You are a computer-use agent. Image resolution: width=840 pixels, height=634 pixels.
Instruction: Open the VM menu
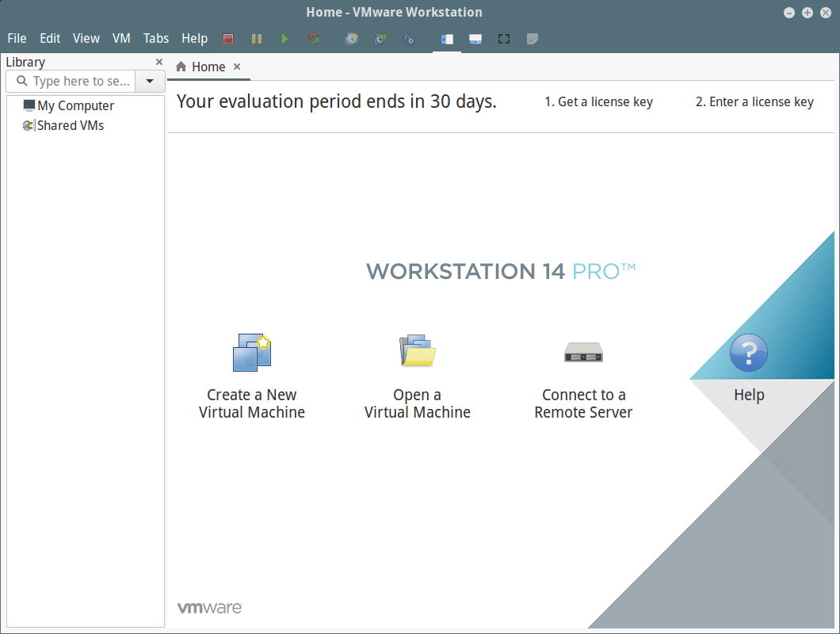coord(121,39)
